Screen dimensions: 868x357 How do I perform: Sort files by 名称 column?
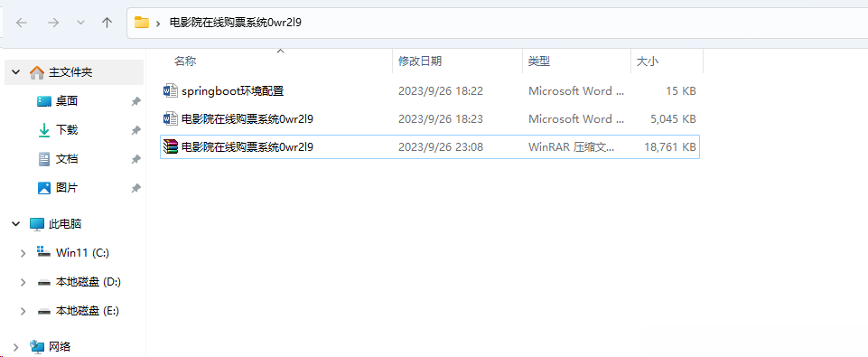pyautogui.click(x=185, y=61)
